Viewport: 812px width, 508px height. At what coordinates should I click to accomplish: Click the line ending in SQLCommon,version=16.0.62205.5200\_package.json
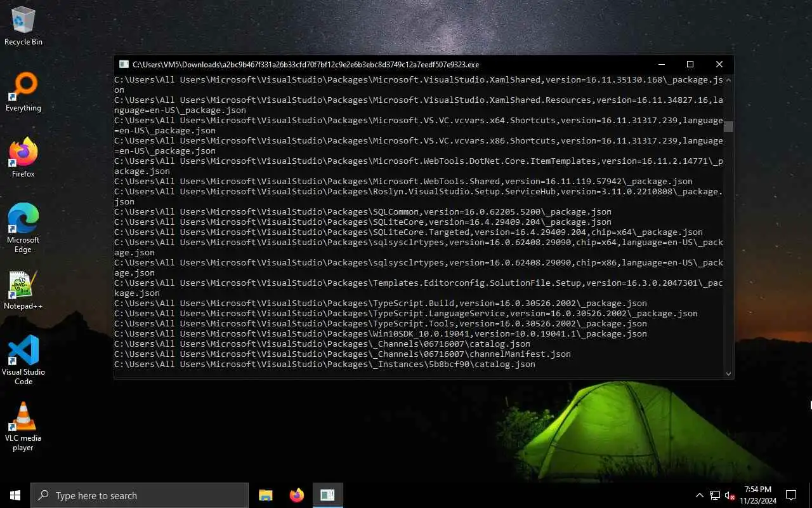[x=363, y=212]
